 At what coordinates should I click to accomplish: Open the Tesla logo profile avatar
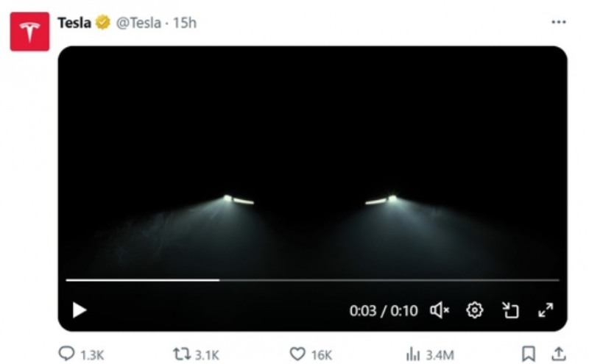[x=29, y=32]
